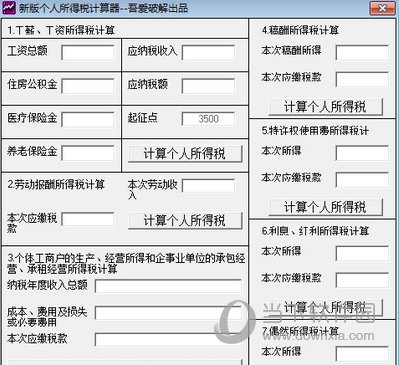The width and height of the screenshot is (399, 365).
Task: Click 本次所得 field in section 6
Action: [362, 254]
